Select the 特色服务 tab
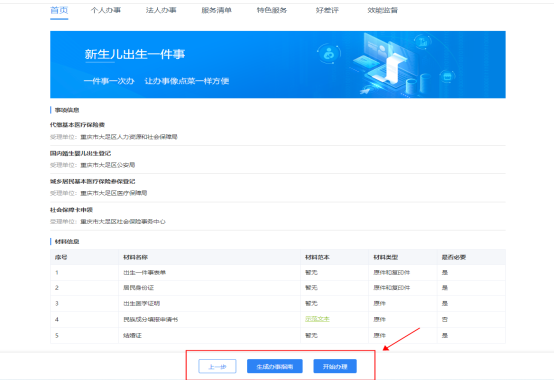Screen dimensions: 554x380 tap(272, 10)
